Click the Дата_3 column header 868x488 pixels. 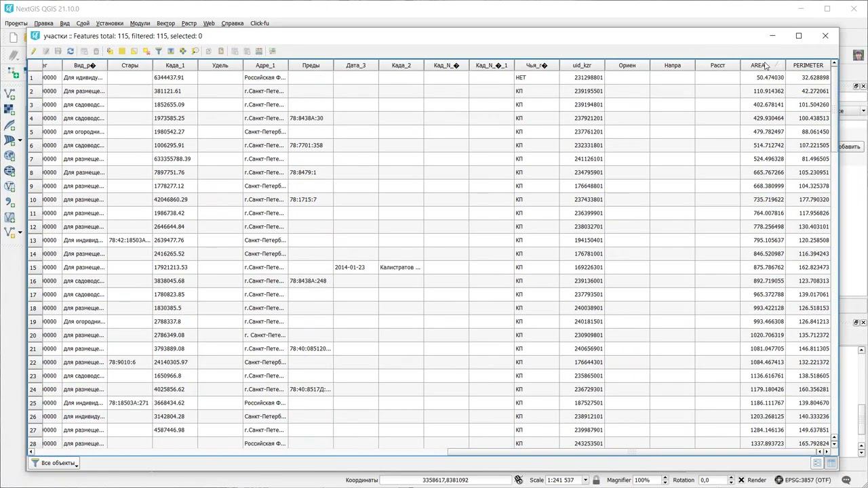tap(355, 65)
